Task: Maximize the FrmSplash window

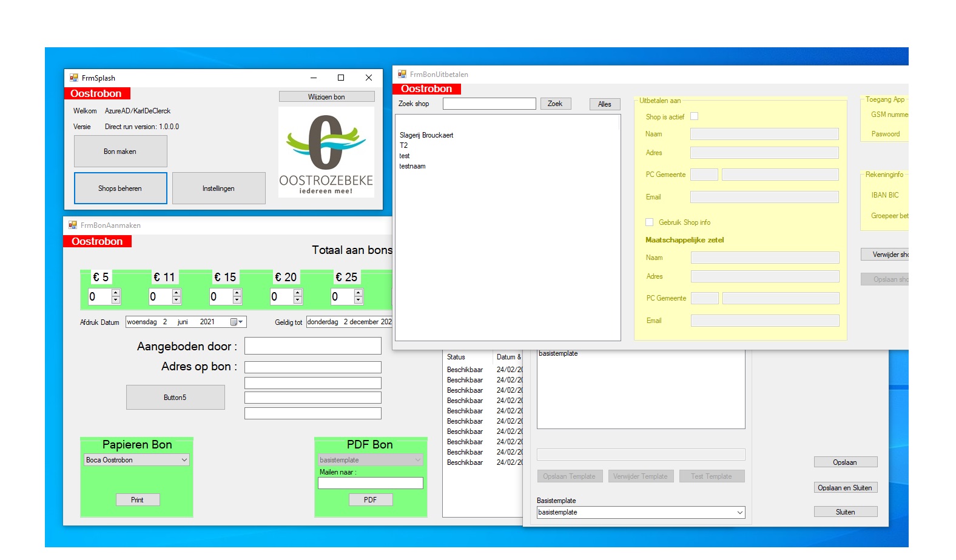Action: coord(341,78)
